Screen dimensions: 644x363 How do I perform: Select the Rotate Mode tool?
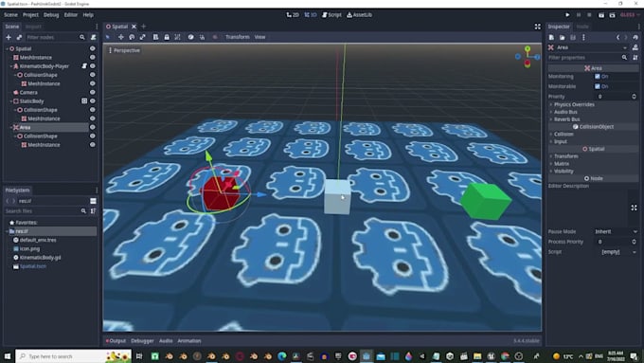point(132,37)
